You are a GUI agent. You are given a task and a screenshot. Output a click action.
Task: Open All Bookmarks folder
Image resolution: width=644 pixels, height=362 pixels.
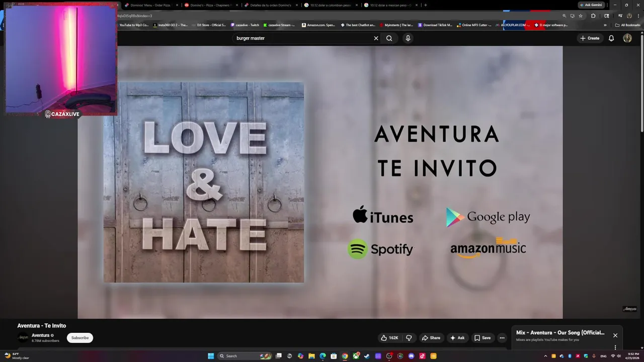click(627, 25)
